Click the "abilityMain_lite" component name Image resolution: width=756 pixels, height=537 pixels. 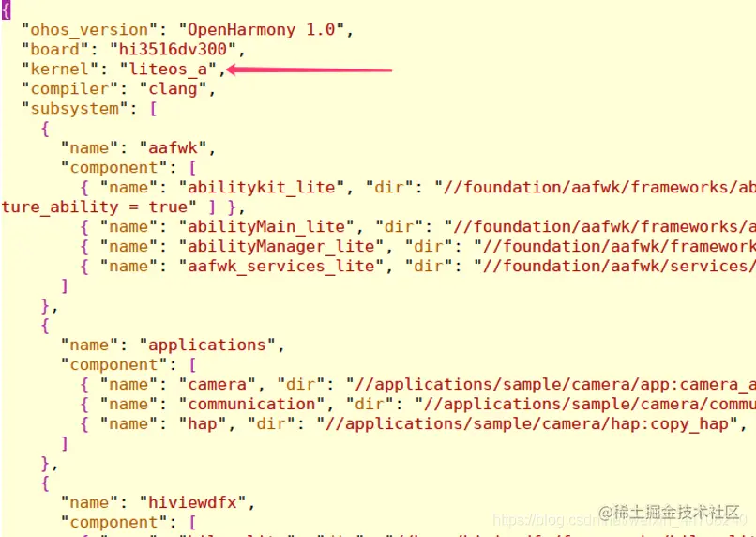pyautogui.click(x=266, y=227)
